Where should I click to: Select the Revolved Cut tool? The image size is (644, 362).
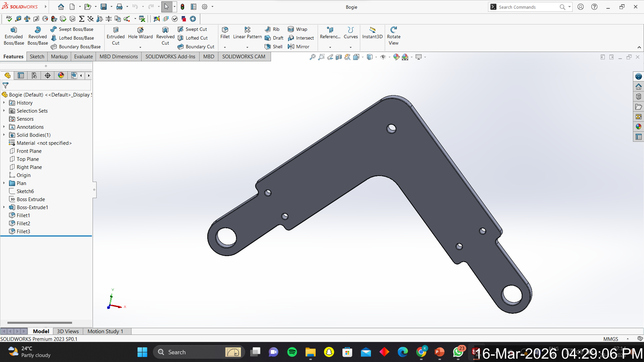[x=165, y=35]
